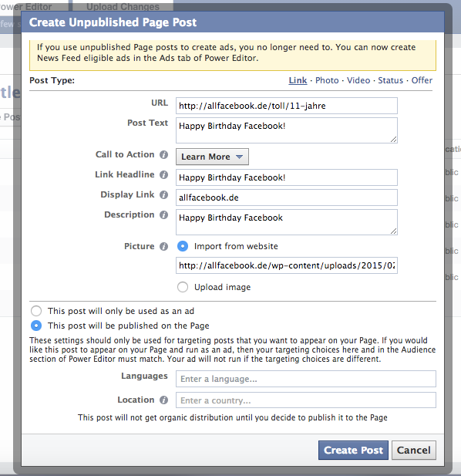Click the Cancel button

pos(414,451)
